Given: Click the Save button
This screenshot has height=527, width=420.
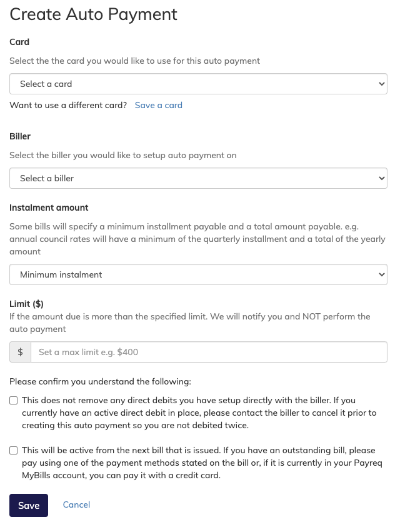Looking at the screenshot, I should (x=28, y=505).
